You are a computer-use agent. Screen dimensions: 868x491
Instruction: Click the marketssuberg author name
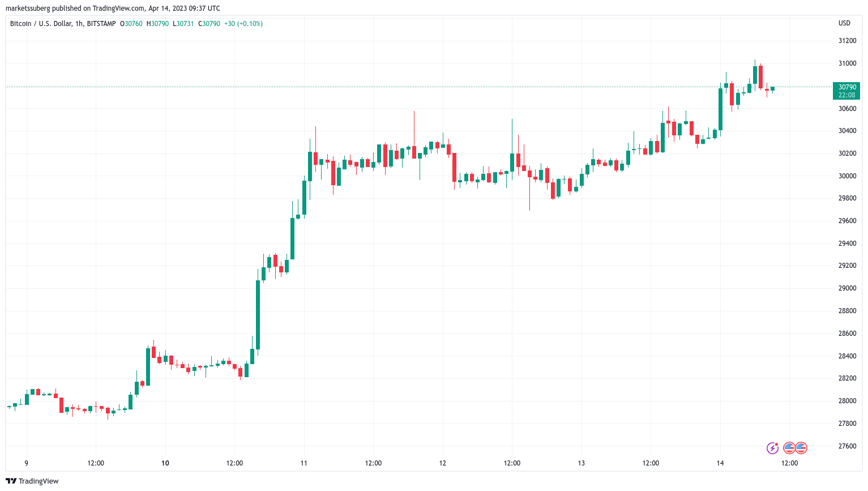28,8
